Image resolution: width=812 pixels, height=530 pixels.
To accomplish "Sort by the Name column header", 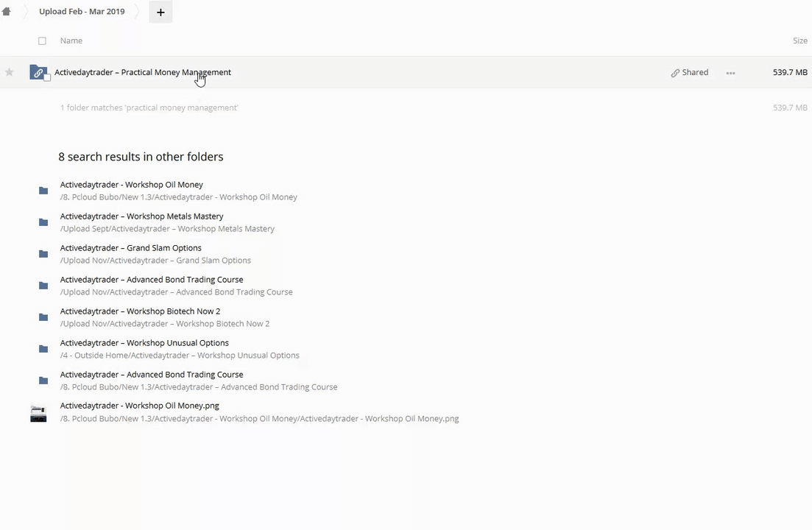I will 71,40.
